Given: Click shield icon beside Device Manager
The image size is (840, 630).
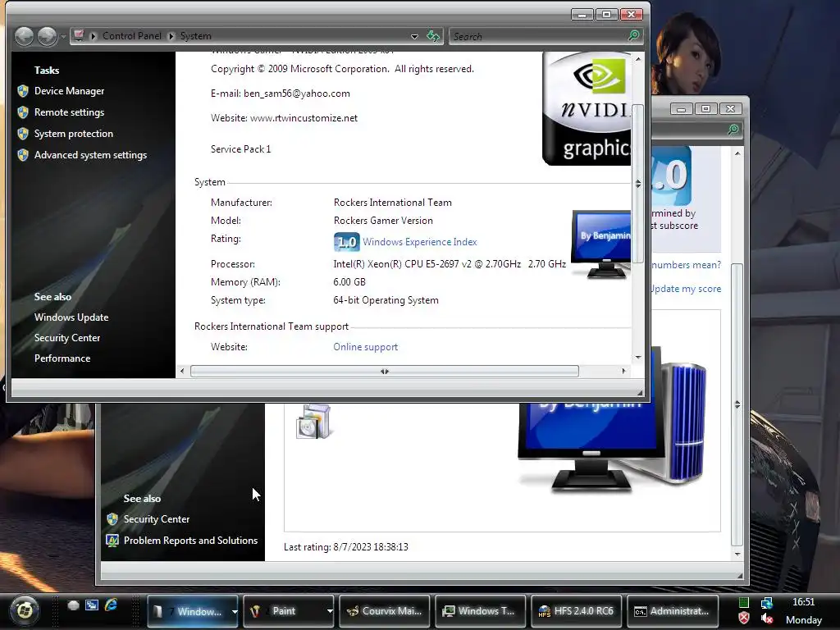Looking at the screenshot, I should click(x=22, y=91).
